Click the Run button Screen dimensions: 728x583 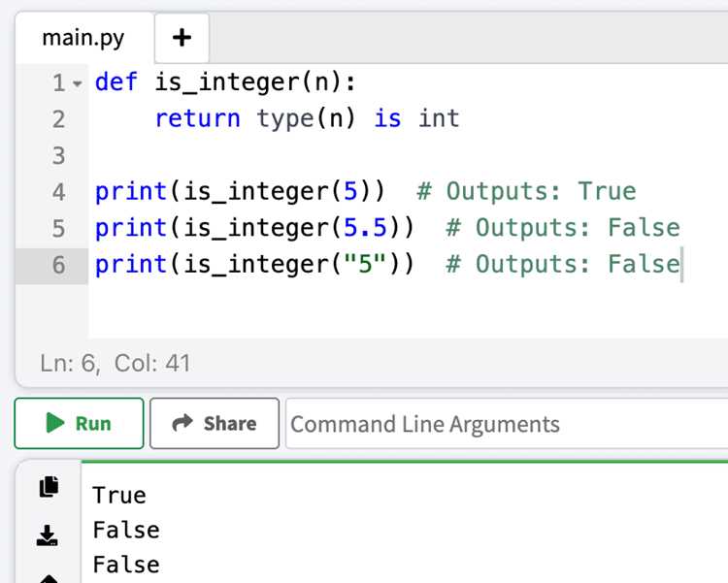coord(79,423)
